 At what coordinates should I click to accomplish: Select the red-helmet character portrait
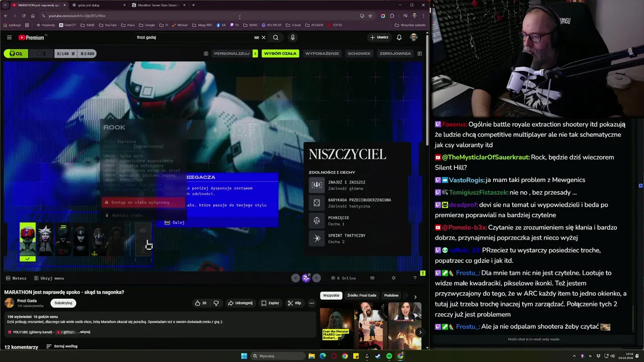(28, 239)
